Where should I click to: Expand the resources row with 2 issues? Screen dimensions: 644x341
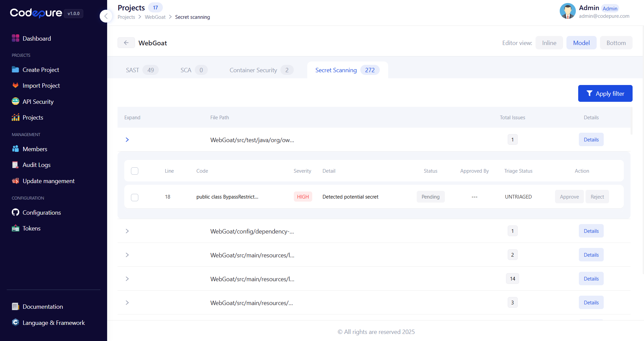[x=127, y=255]
